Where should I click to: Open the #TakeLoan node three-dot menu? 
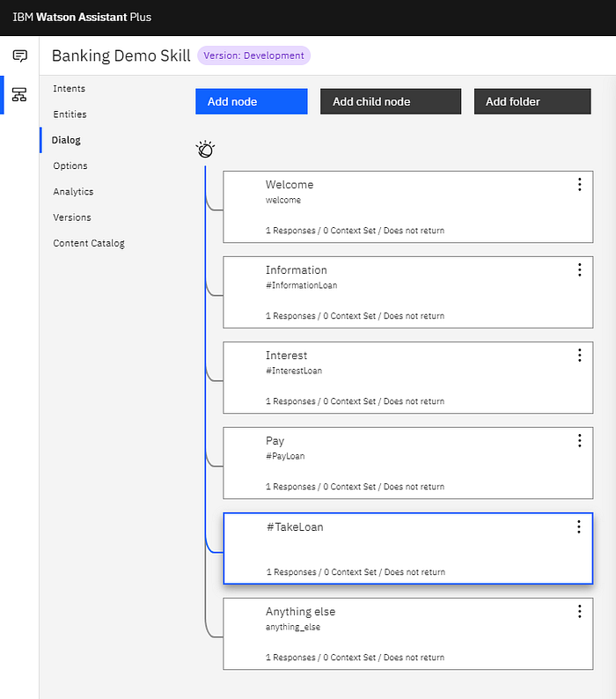click(579, 526)
